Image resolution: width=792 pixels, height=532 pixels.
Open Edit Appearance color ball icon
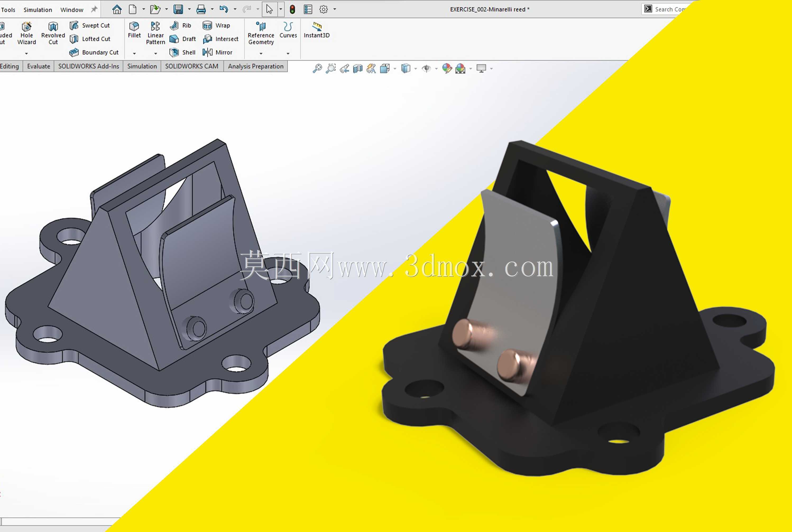coord(447,68)
